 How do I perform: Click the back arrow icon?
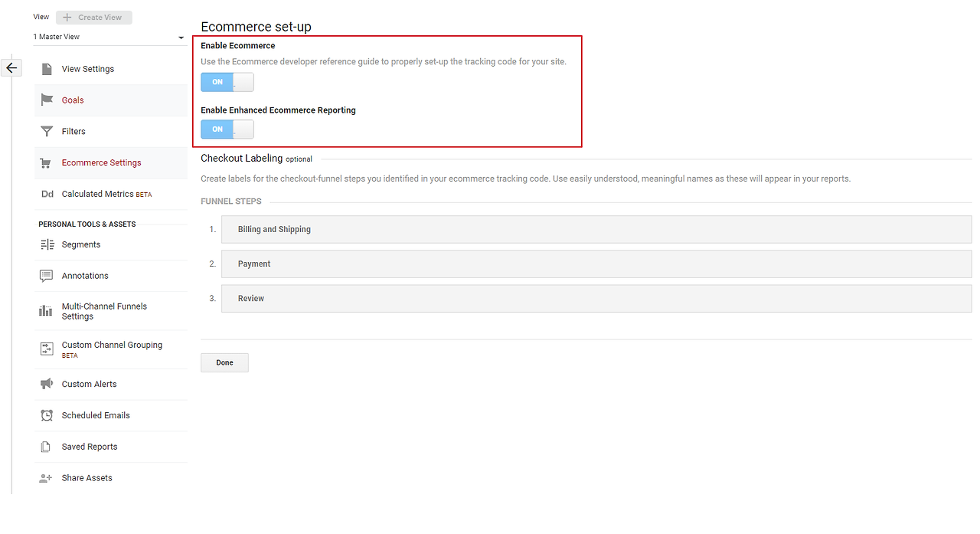(11, 68)
